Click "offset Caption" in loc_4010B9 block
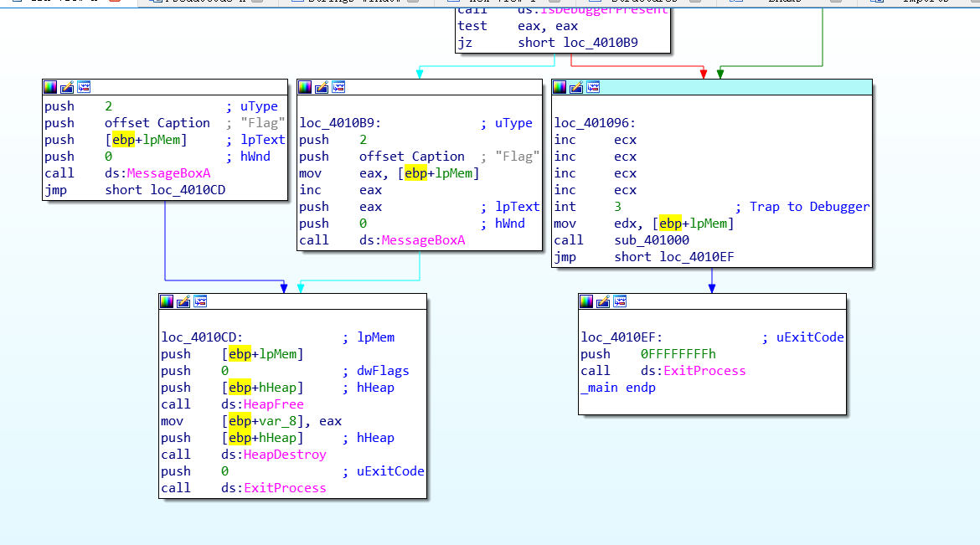This screenshot has width=980, height=545. [412, 157]
